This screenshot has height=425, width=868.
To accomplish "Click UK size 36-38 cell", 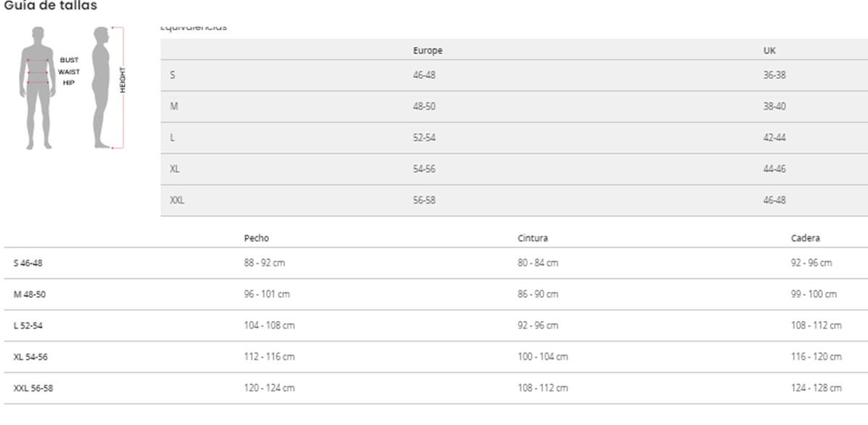I will point(775,75).
